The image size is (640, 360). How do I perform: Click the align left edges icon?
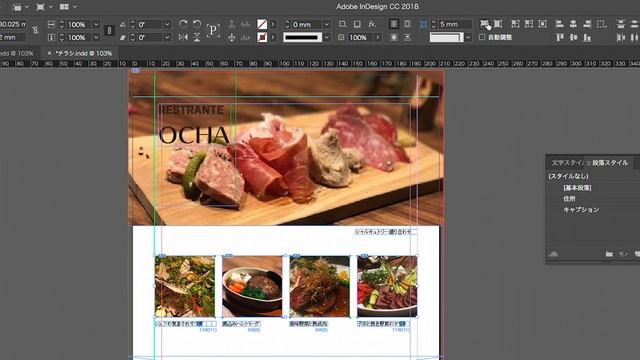pyautogui.click(x=560, y=24)
